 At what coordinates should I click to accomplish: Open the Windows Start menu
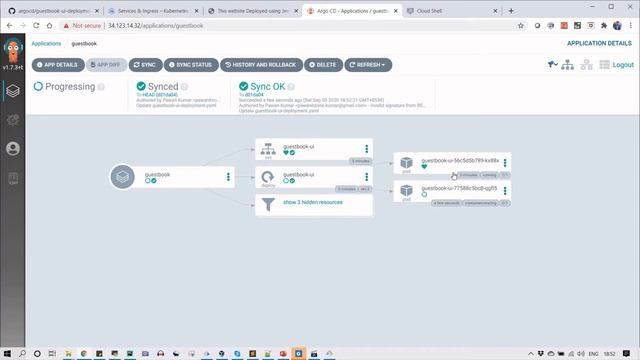tap(7, 353)
